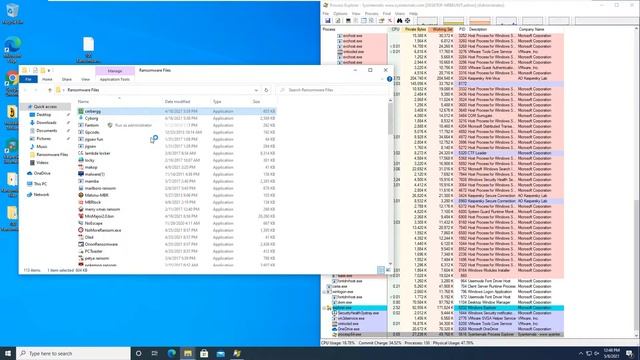Open Task View from the taskbar
The height and width of the screenshot is (360, 640).
tap(155, 353)
